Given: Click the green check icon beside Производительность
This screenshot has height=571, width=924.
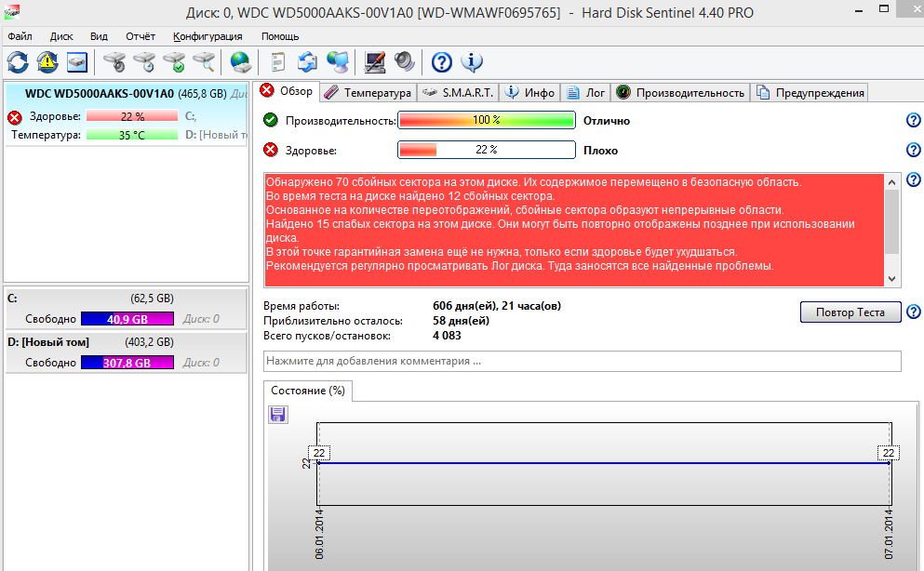Looking at the screenshot, I should (x=271, y=120).
